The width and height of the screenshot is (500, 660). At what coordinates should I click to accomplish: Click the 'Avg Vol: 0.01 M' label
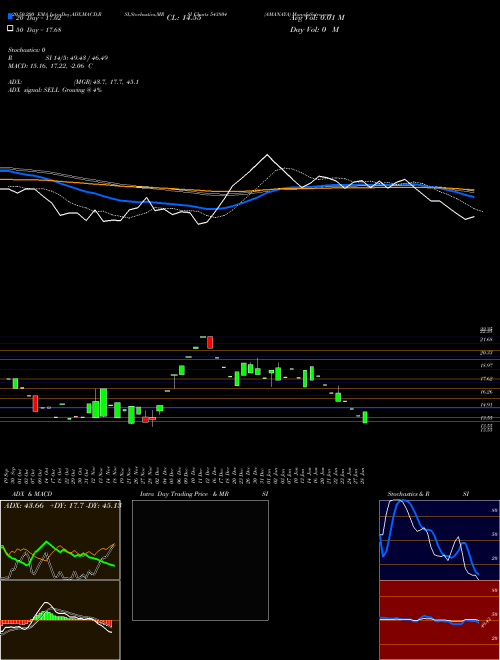click(317, 18)
